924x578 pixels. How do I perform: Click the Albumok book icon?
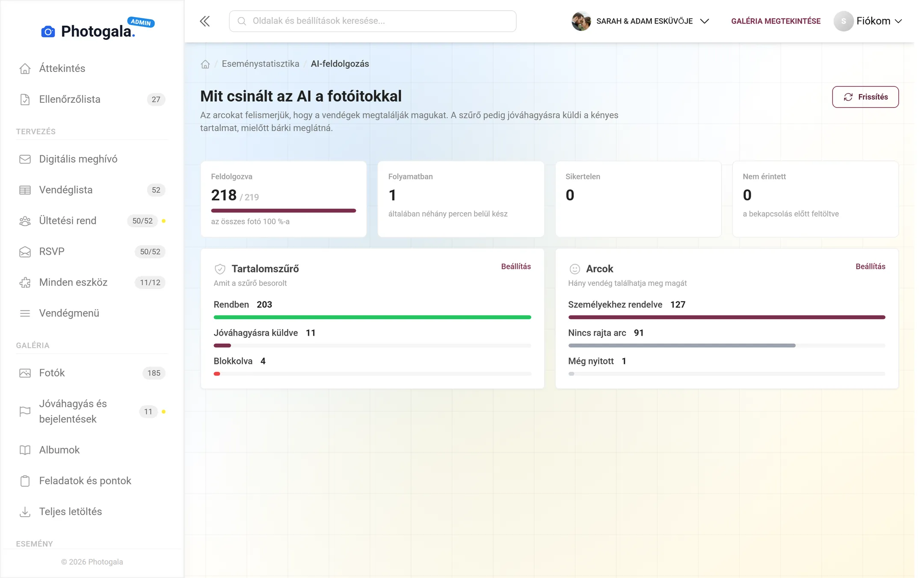pyautogui.click(x=25, y=450)
